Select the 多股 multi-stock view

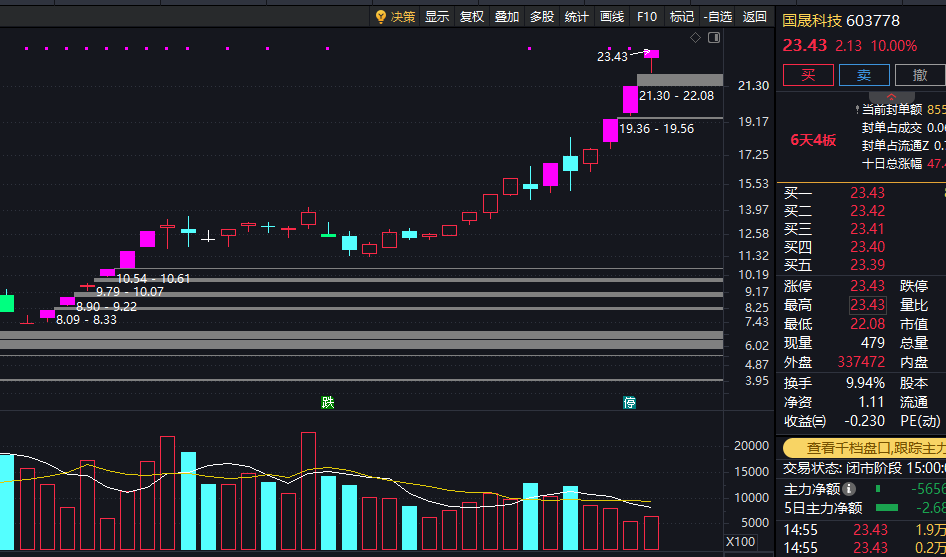(x=542, y=17)
